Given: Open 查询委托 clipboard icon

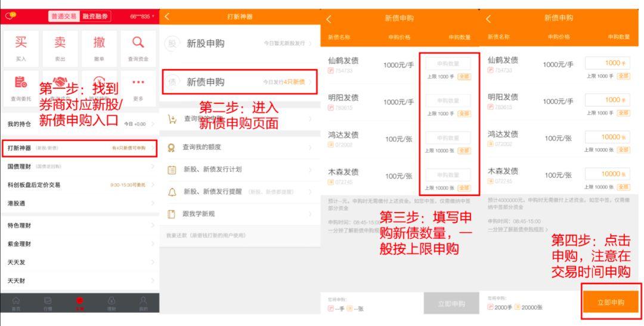Looking at the screenshot, I should tap(20, 82).
